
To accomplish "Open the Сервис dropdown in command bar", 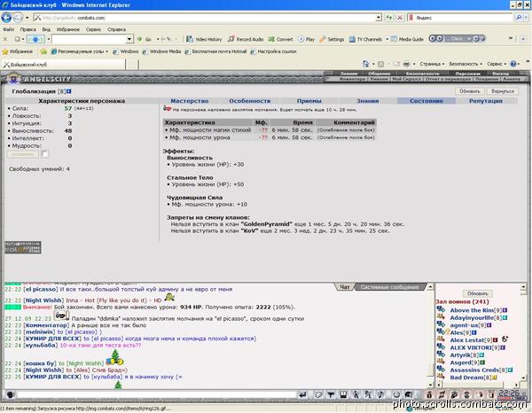I will [x=497, y=64].
